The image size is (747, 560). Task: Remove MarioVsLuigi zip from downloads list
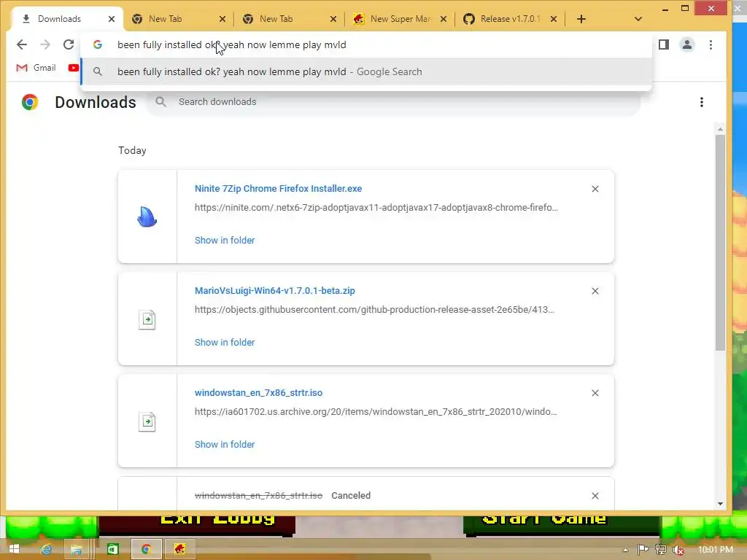(x=595, y=291)
